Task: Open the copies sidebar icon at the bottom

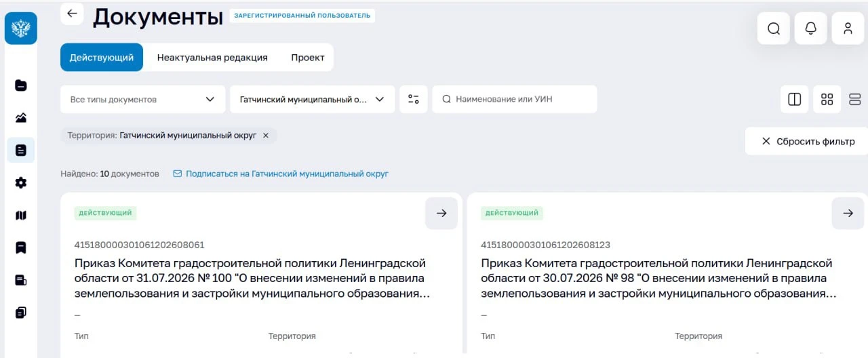Action: point(21,313)
